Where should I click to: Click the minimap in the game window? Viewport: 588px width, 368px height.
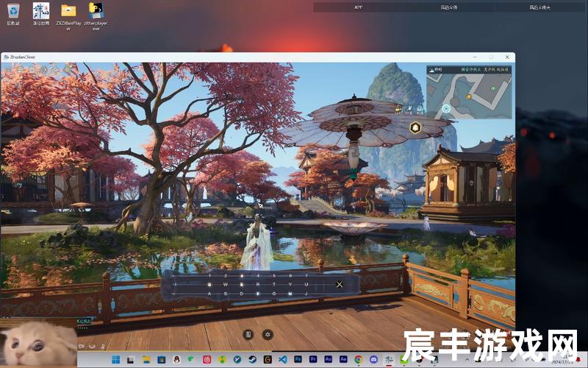469,93
